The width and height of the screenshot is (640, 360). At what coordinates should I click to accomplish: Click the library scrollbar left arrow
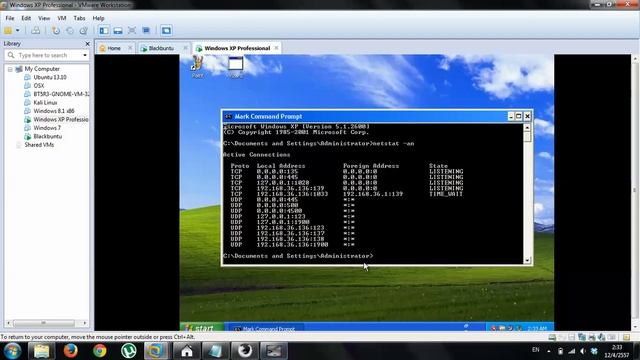coord(8,323)
